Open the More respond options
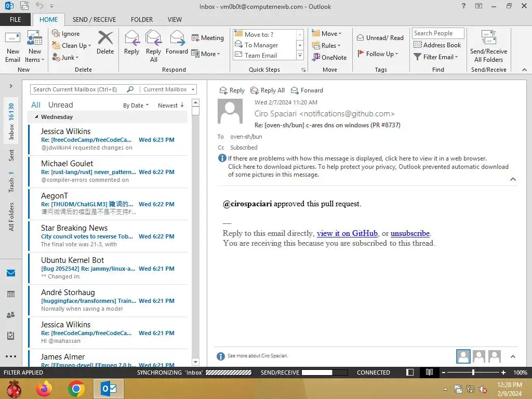Image resolution: width=532 pixels, height=399 pixels. (206, 54)
